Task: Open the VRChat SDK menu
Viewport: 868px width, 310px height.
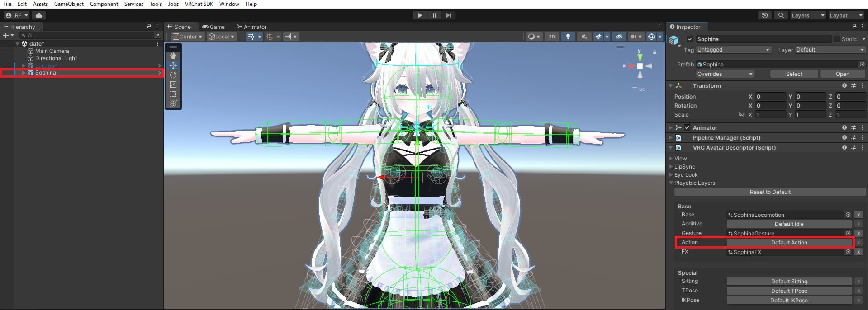Action: pos(199,4)
